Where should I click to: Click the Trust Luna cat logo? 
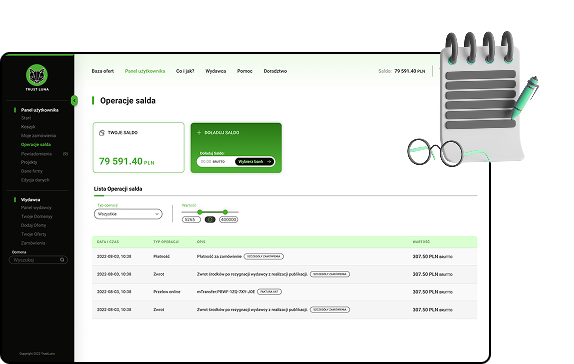click(37, 75)
